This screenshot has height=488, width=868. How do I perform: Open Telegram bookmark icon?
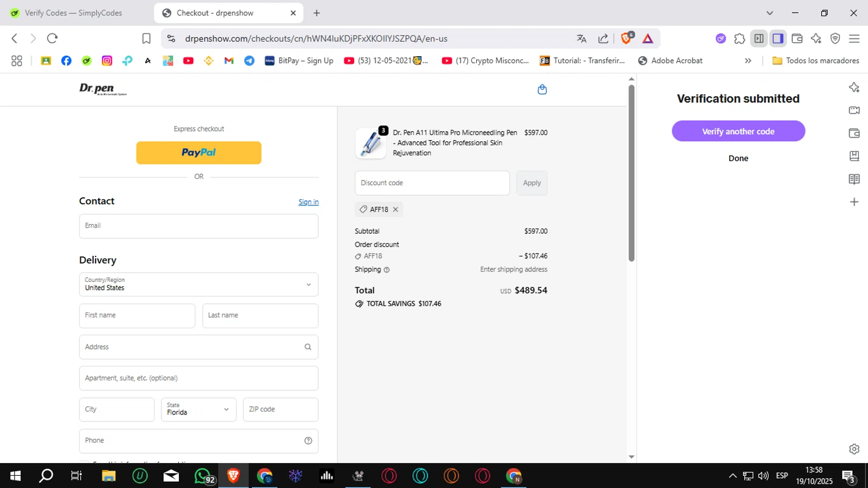point(249,60)
